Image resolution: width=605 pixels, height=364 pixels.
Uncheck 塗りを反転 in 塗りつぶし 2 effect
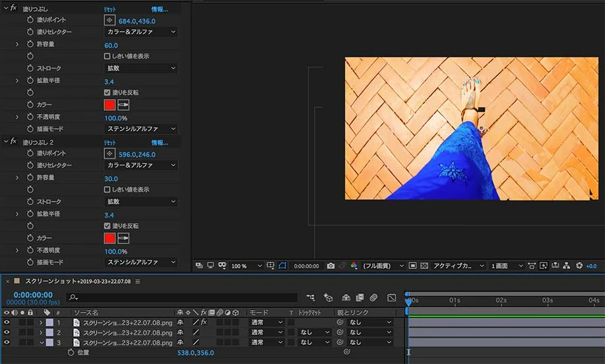click(x=107, y=226)
